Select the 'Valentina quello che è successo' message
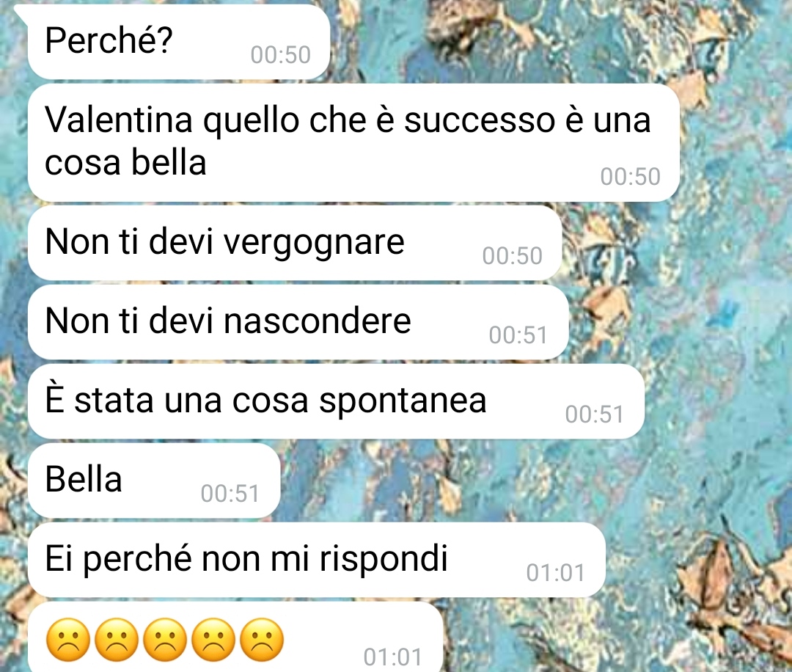The width and height of the screenshot is (792, 672). pos(353,142)
